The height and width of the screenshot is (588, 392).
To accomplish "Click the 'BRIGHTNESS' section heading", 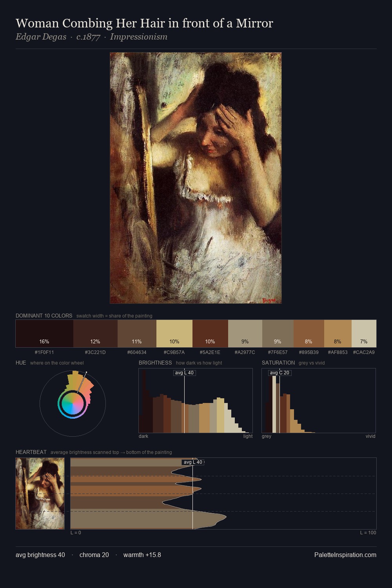I will [155, 363].
